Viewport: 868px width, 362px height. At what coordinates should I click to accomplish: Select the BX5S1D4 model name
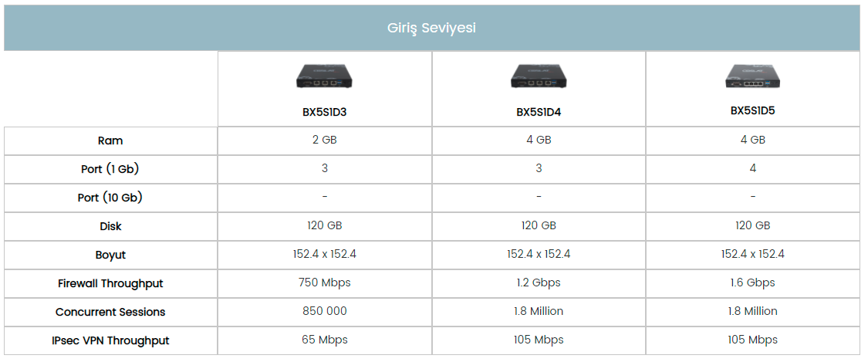coord(539,111)
